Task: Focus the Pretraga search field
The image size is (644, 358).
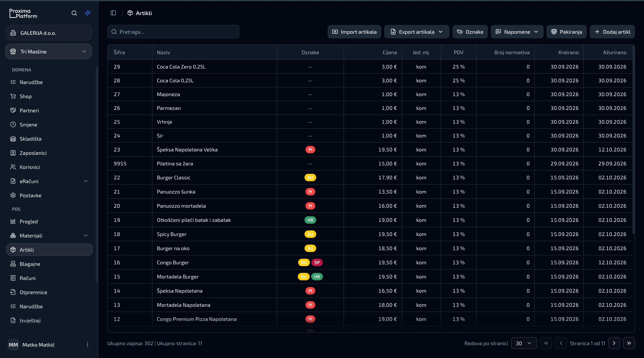Action: [173, 32]
